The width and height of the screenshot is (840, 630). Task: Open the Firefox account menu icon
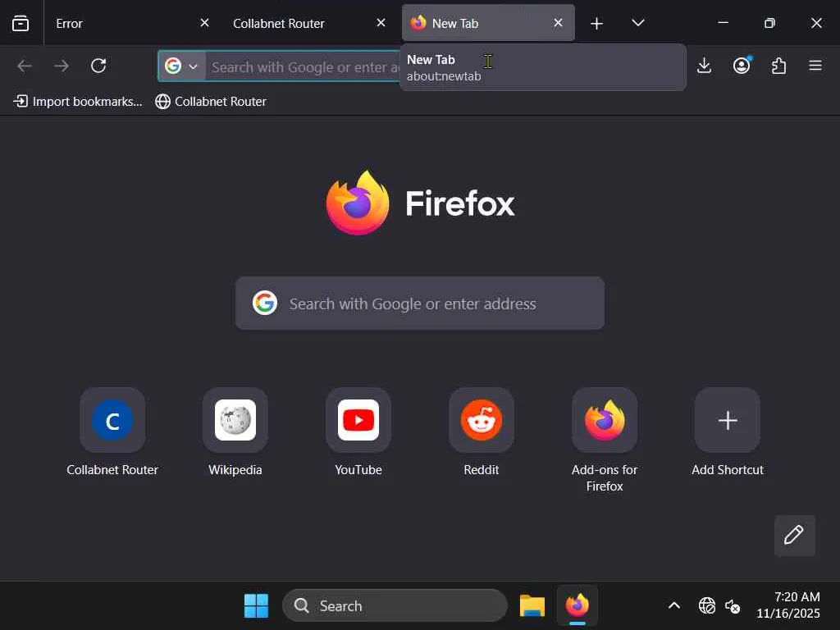(742, 66)
